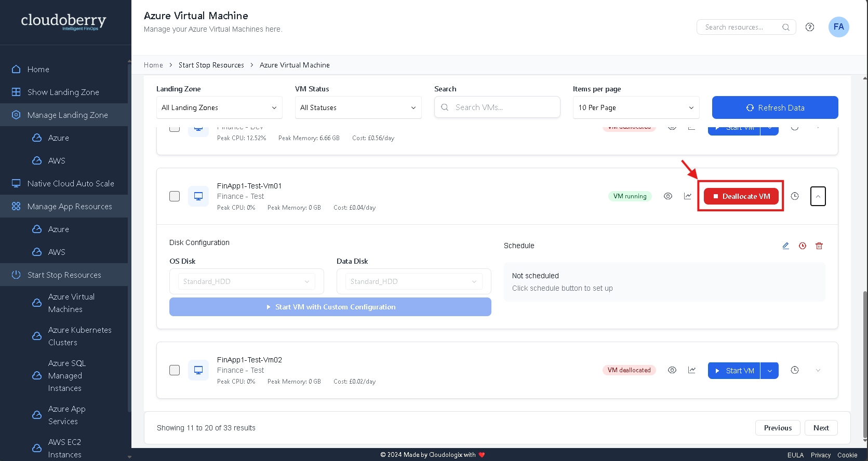Click Start VM with Custom Configuration
The image size is (868, 461).
330,307
